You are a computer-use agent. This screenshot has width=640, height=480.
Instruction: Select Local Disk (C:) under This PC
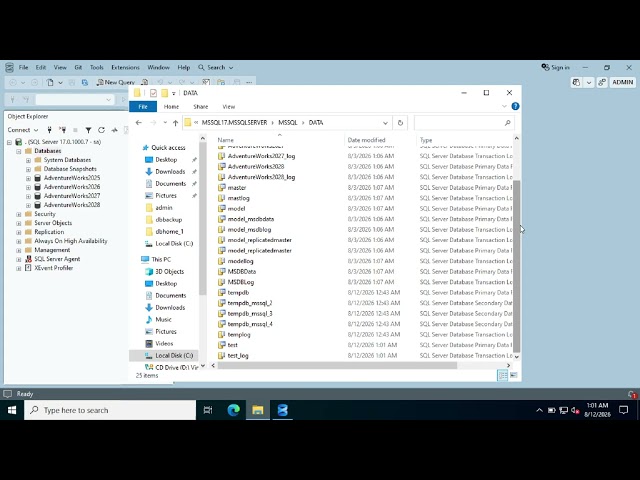click(174, 356)
